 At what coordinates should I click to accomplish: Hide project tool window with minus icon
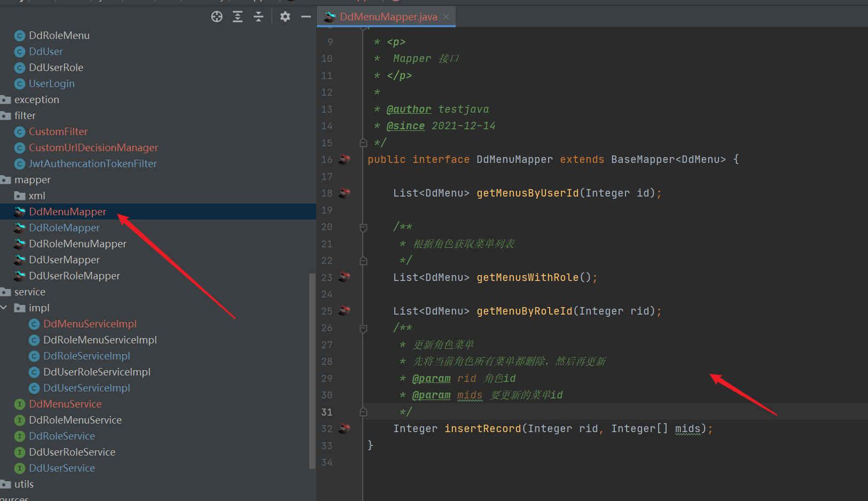click(306, 17)
